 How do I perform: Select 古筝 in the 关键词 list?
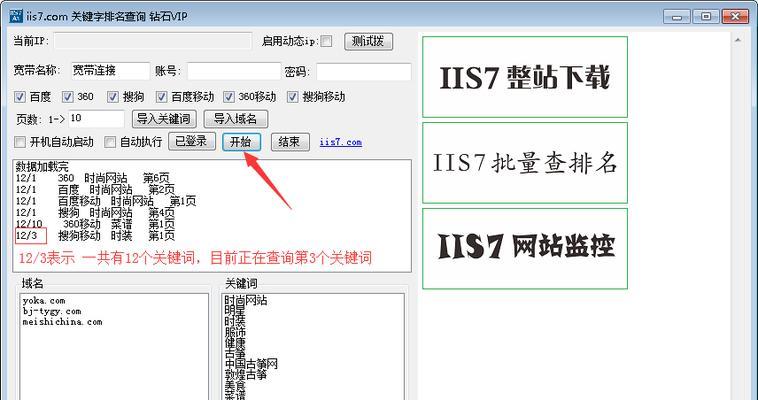click(235, 354)
